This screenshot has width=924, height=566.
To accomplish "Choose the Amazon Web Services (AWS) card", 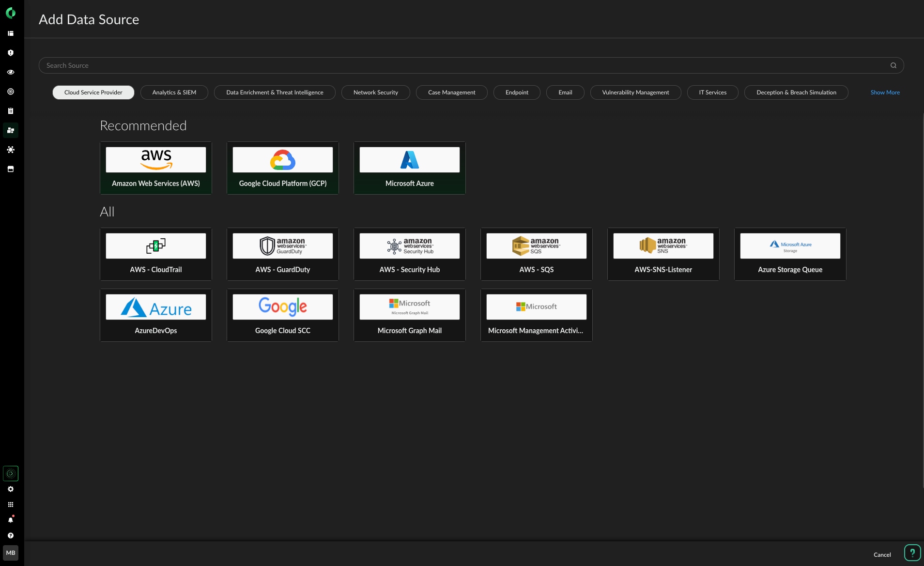I will tap(156, 168).
